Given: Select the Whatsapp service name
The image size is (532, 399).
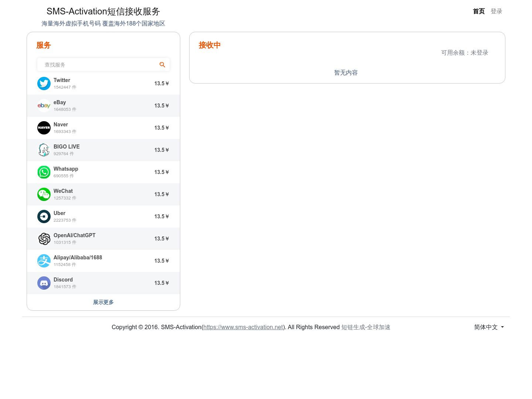Looking at the screenshot, I should pos(66,169).
